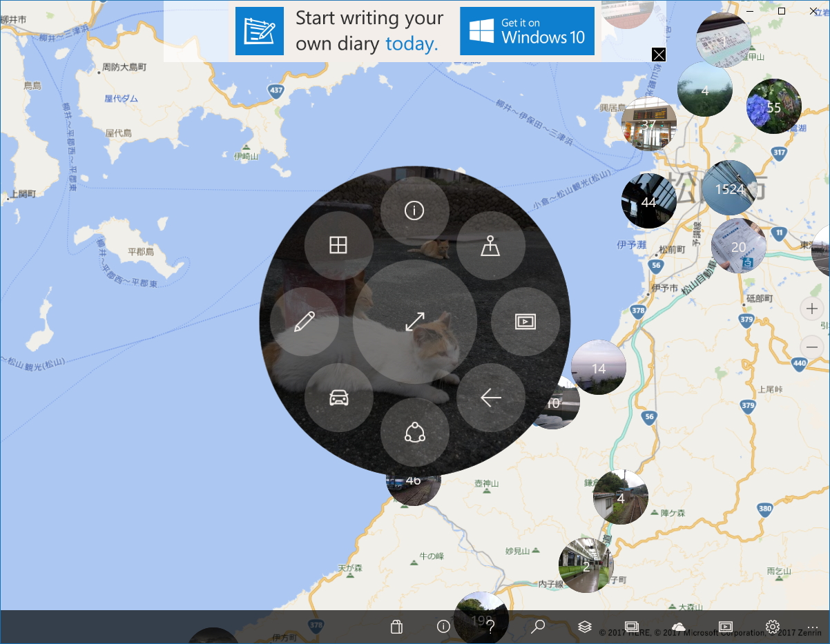Zoom out the map with minus button
830x644 pixels.
tap(812, 347)
